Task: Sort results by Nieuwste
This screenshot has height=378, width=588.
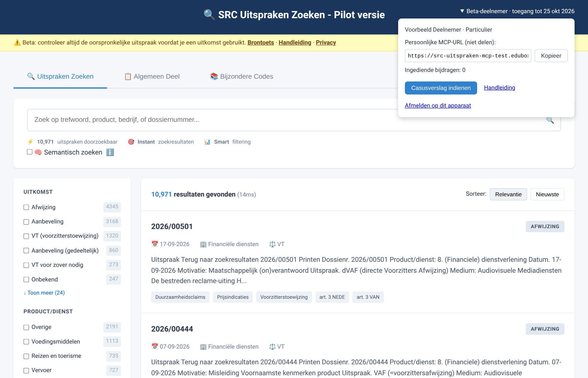Action: [547, 194]
